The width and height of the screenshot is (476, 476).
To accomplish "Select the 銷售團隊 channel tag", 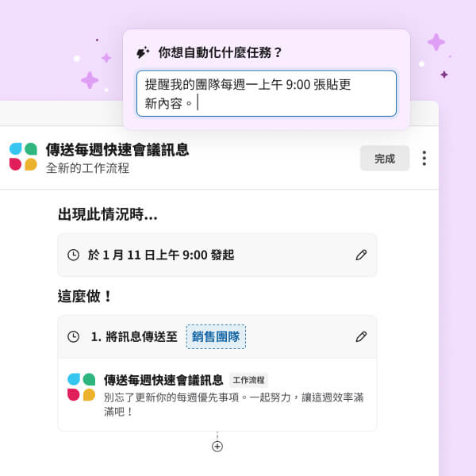I will pos(216,336).
